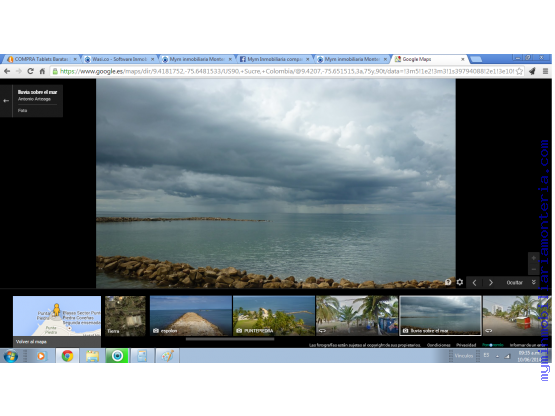Go to the next photo
Image resolution: width=555 pixels, height=416 pixels.
click(491, 283)
